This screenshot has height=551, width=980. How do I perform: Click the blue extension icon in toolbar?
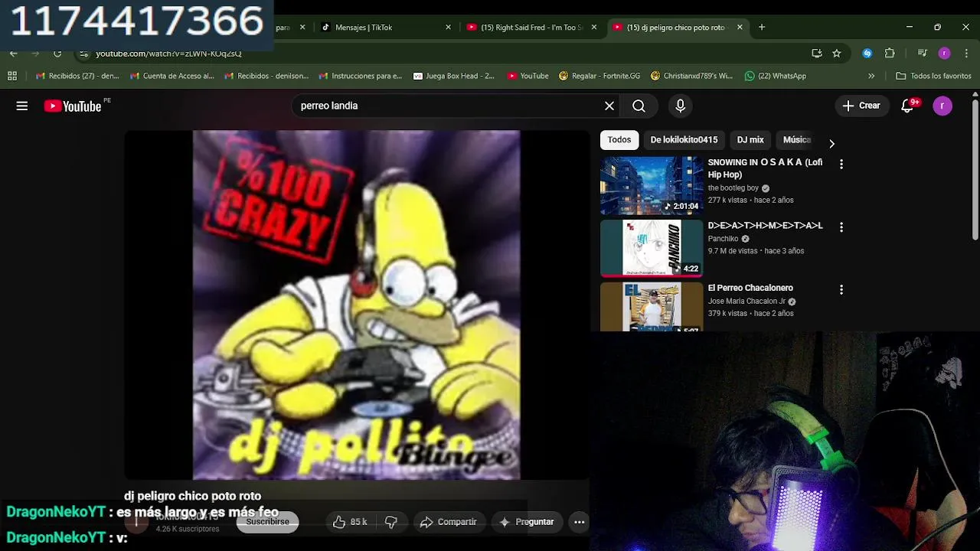click(867, 54)
